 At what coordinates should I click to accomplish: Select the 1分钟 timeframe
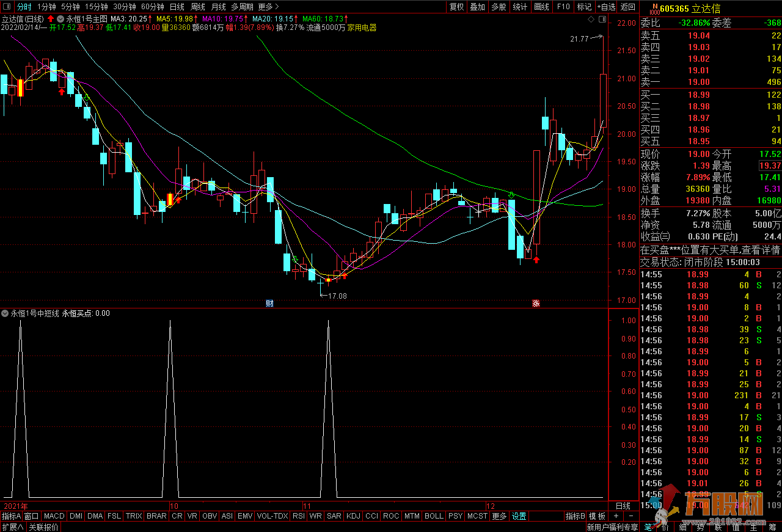coord(46,7)
